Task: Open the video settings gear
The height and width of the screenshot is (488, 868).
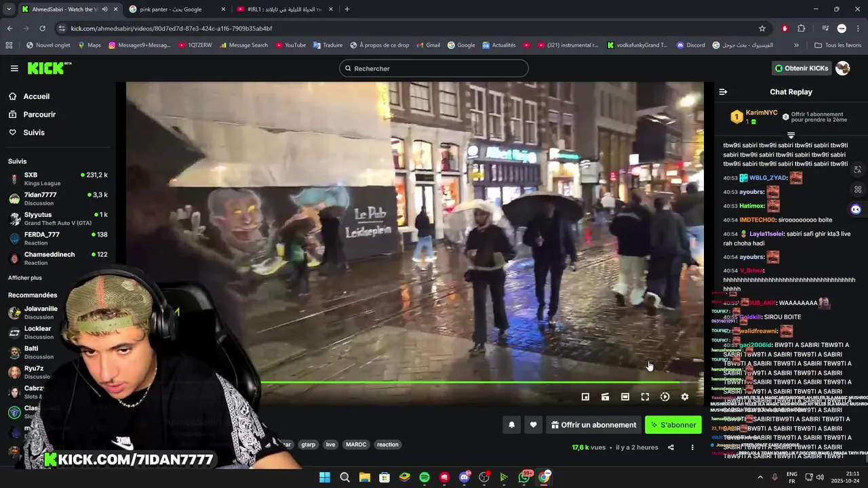Action: pyautogui.click(x=685, y=397)
